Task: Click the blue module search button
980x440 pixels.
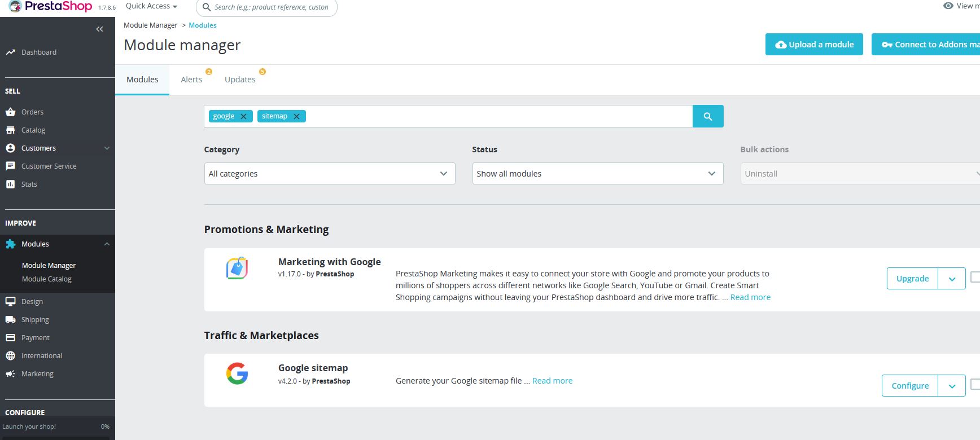Action: coord(708,116)
